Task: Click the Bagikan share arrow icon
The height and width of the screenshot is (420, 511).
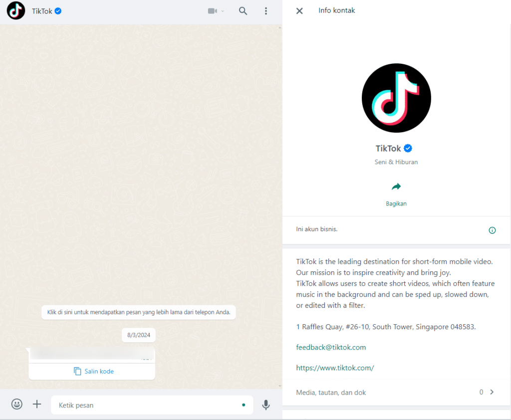Action: click(x=396, y=187)
